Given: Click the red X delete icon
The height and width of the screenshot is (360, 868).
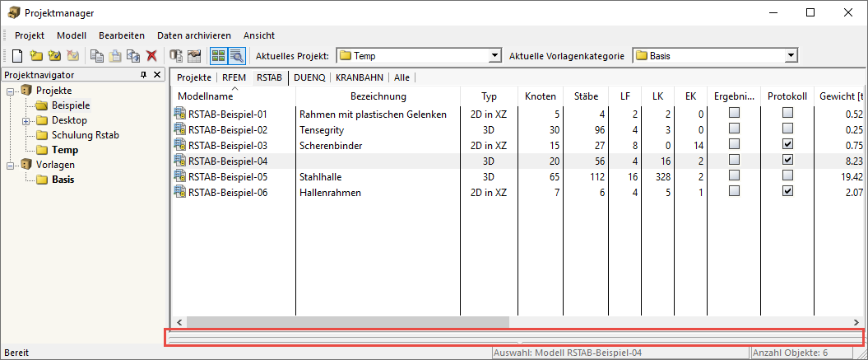Looking at the screenshot, I should (x=151, y=55).
